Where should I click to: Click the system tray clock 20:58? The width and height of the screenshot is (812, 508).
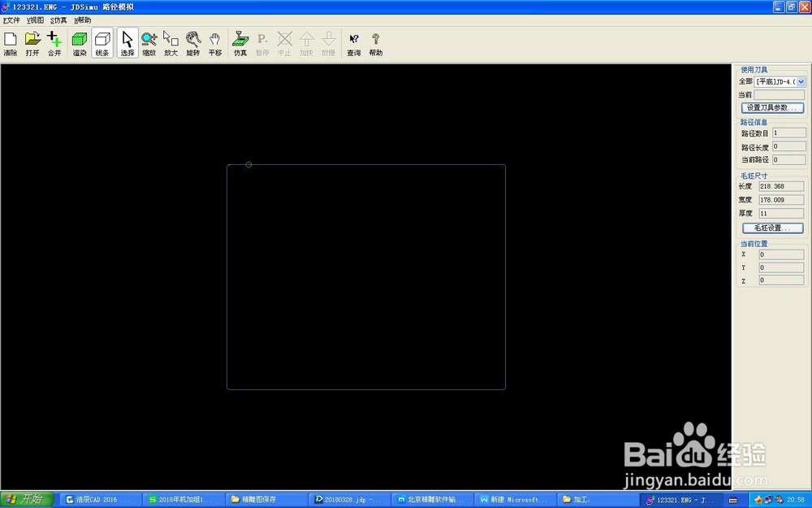(796, 500)
